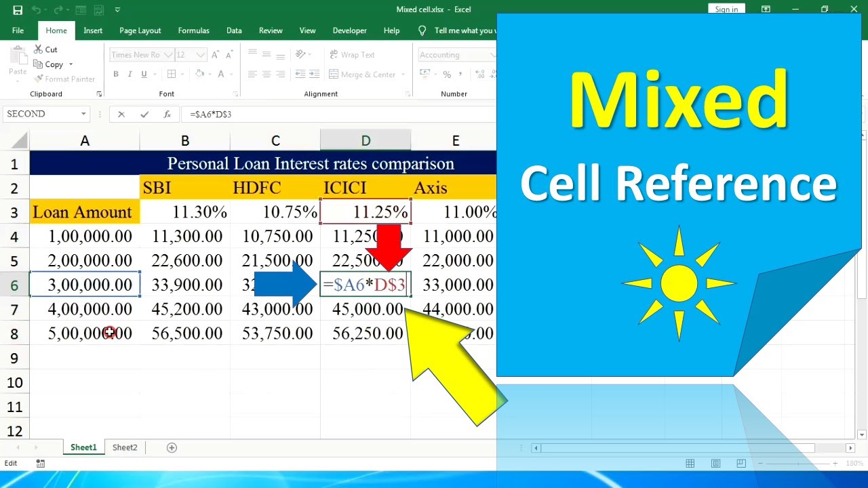This screenshot has height=488, width=868.
Task: Select column B header
Action: point(185,141)
